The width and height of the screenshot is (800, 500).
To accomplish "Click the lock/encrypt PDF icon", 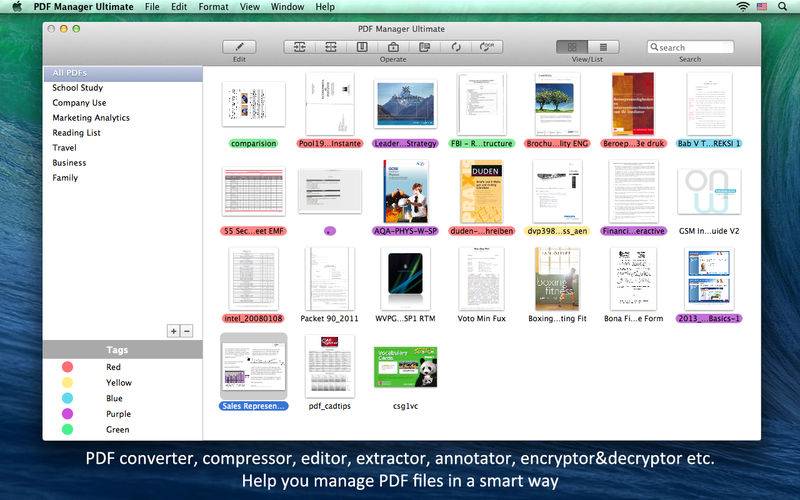I will pos(393,47).
